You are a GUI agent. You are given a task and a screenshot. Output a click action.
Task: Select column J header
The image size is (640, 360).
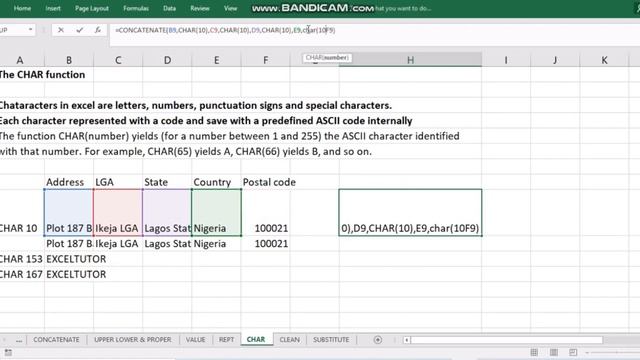pyautogui.click(x=555, y=60)
